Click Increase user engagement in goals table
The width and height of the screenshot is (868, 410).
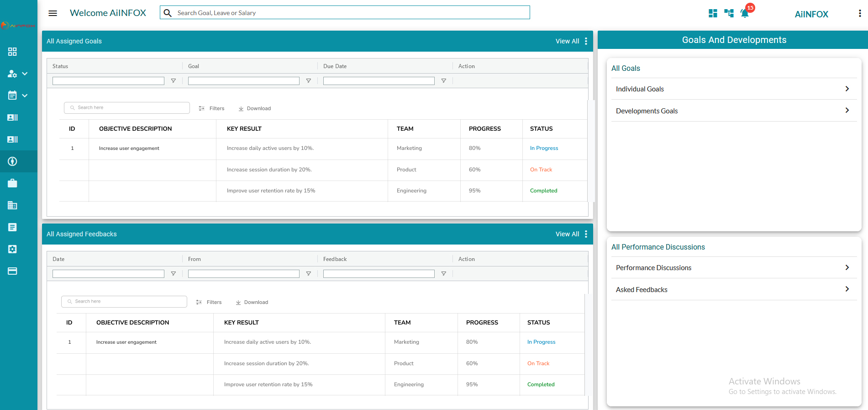pyautogui.click(x=129, y=148)
